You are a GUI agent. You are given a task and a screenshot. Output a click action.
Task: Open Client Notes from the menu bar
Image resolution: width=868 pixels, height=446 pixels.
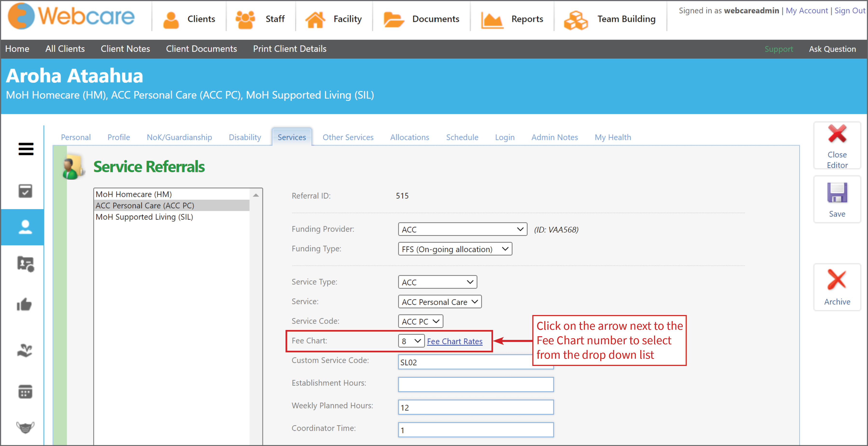[125, 49]
